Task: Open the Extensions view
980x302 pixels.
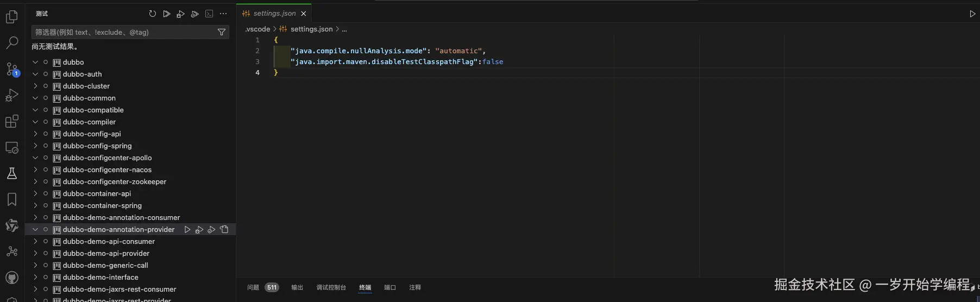Action: (11, 121)
